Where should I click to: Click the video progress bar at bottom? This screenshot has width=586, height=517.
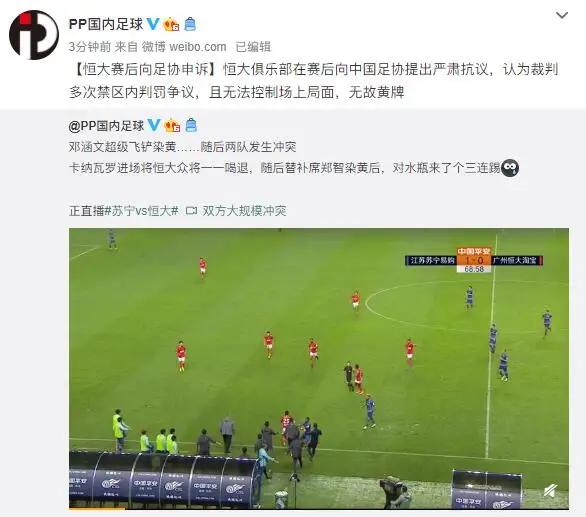pyautogui.click(x=319, y=508)
